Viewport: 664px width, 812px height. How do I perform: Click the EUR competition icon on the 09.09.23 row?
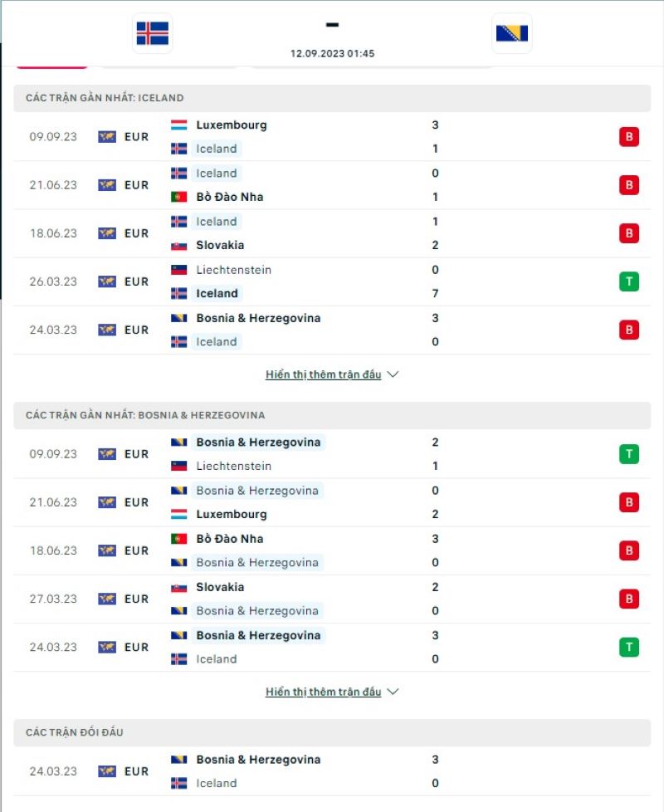(x=106, y=137)
